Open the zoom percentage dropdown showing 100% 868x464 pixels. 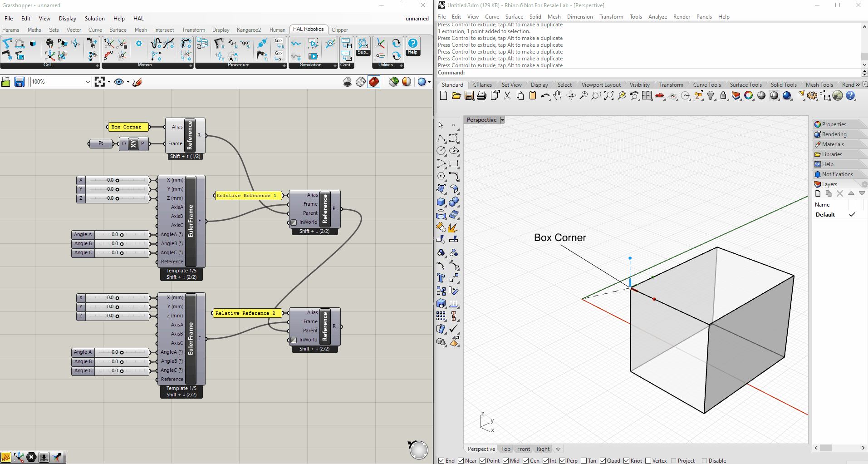(x=88, y=82)
